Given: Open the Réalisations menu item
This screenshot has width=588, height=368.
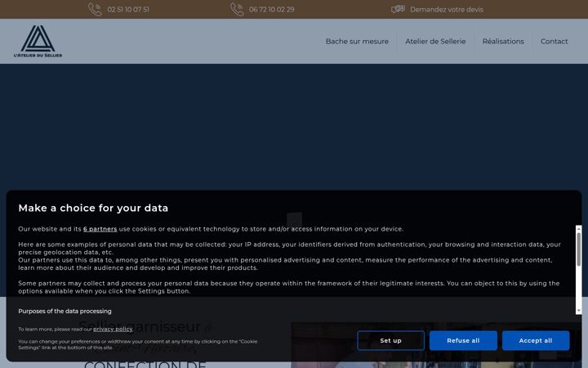Looking at the screenshot, I should pyautogui.click(x=503, y=42).
